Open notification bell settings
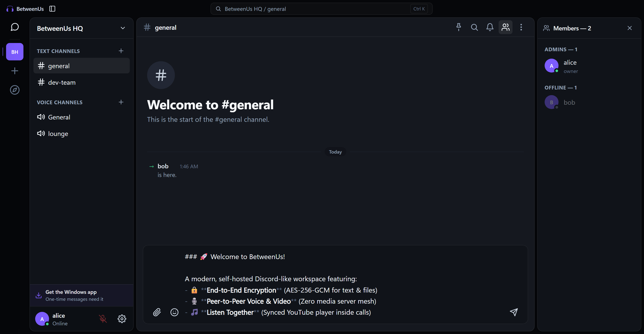644x334 pixels. tap(490, 27)
